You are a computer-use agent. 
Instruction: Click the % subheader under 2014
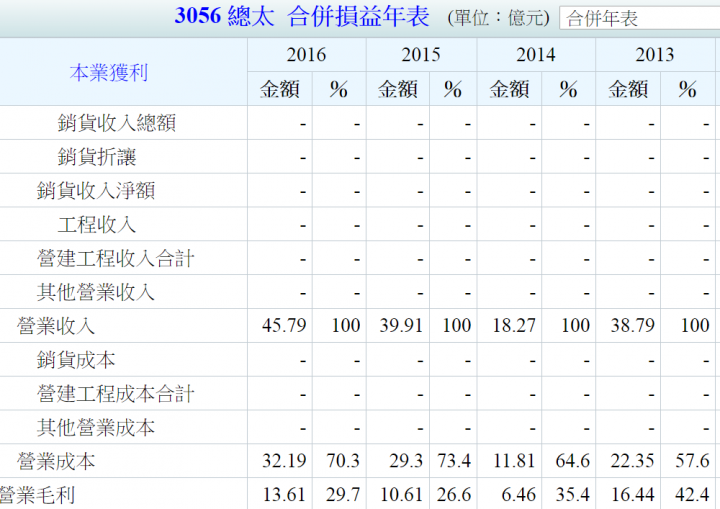568,89
